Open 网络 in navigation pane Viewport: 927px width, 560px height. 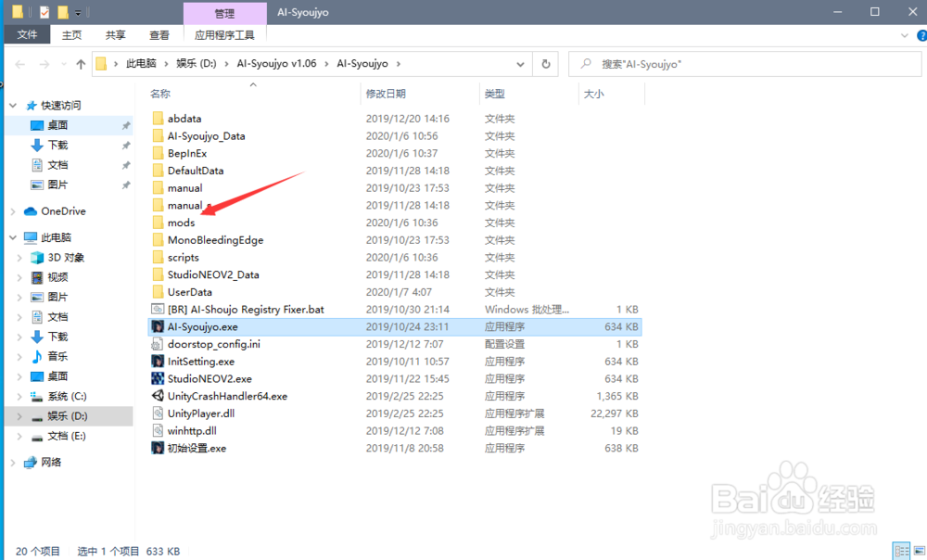[51, 462]
